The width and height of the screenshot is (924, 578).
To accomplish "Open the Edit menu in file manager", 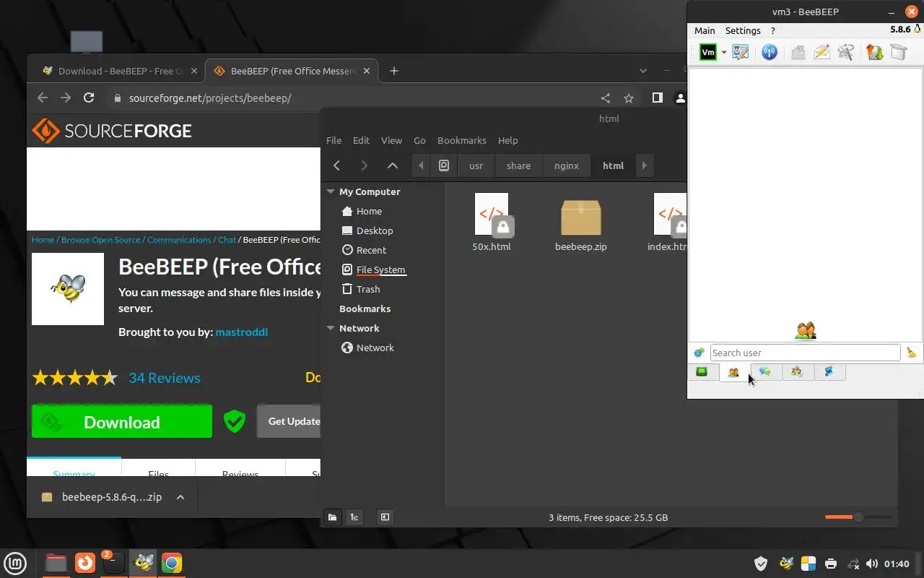I will coord(361,140).
